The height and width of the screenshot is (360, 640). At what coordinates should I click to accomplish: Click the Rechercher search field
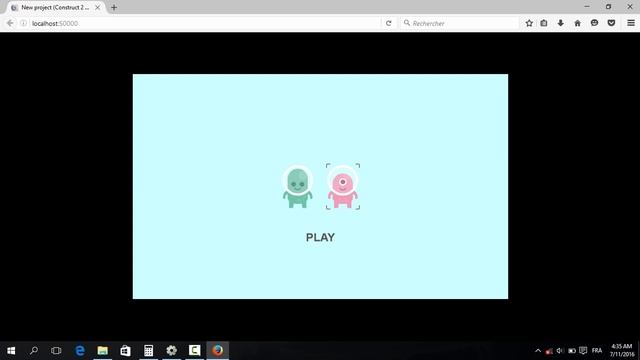point(459,23)
